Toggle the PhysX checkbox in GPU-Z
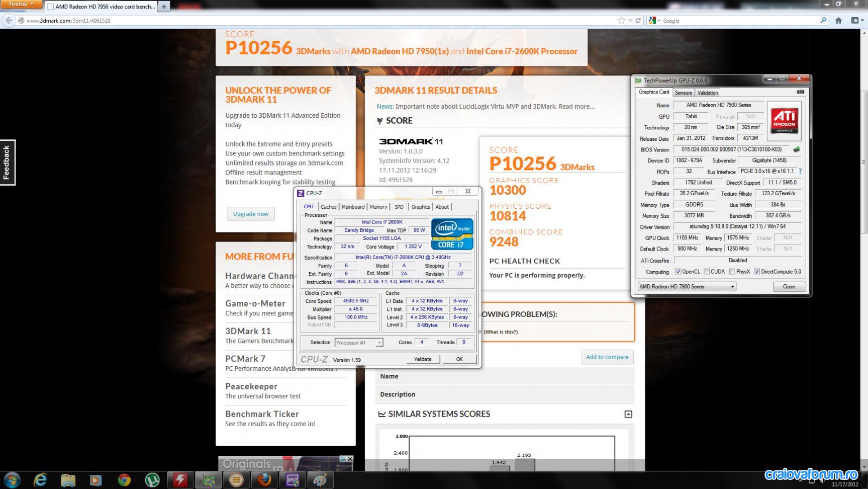This screenshot has width=868, height=489. click(x=732, y=272)
